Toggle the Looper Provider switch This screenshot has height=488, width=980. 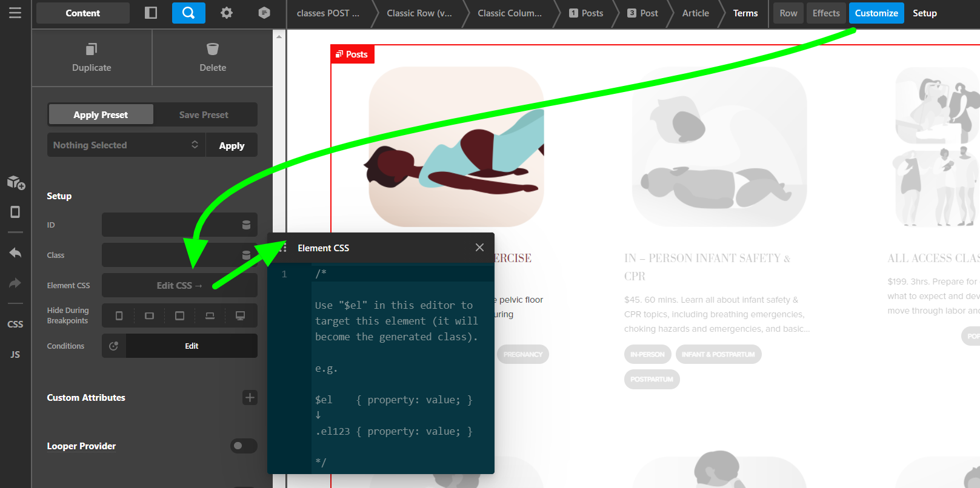244,446
